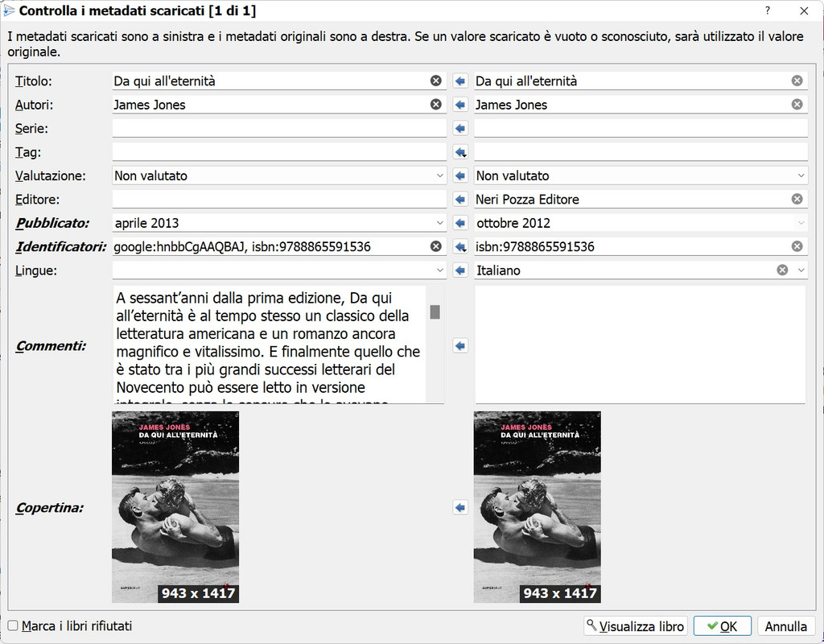Click the Valutazione label

tap(50, 175)
